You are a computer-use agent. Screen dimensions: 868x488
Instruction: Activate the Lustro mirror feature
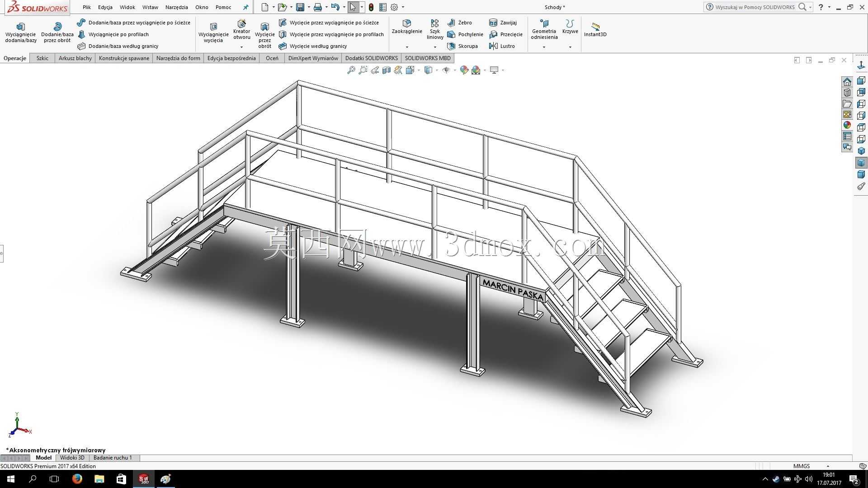[x=502, y=46]
